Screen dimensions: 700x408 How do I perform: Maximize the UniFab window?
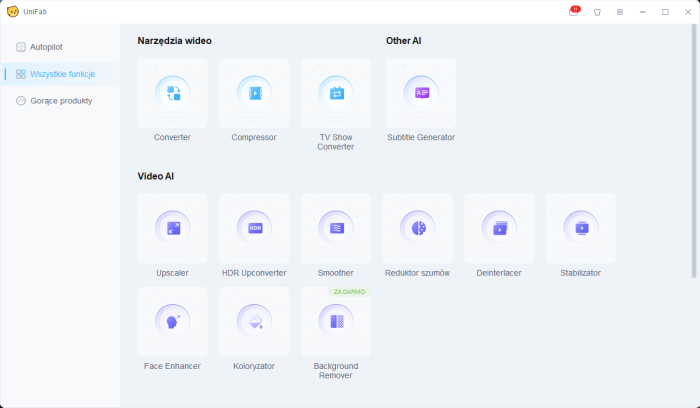[666, 12]
